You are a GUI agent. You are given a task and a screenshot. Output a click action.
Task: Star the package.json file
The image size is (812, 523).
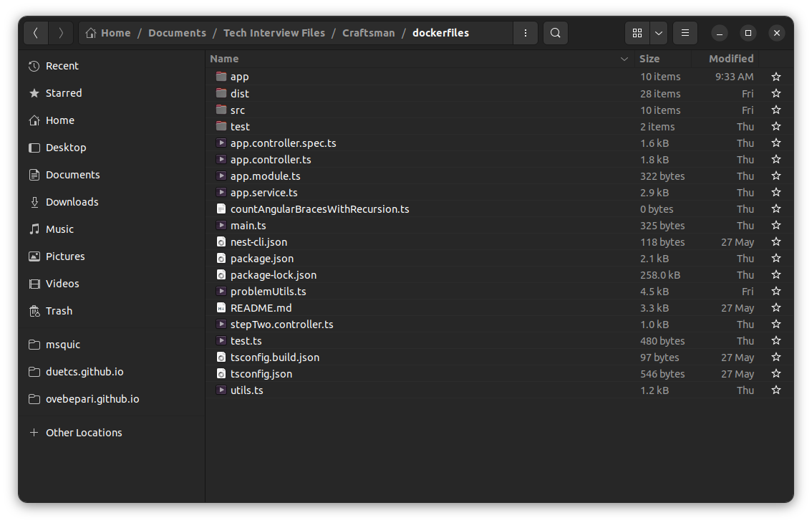pos(775,258)
